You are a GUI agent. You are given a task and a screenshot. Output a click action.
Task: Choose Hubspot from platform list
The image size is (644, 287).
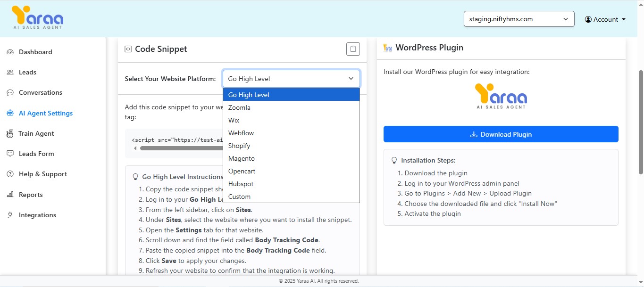pos(291,184)
